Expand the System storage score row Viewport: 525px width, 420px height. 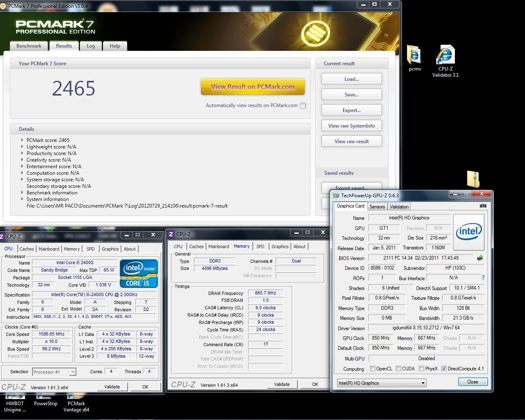click(22, 179)
